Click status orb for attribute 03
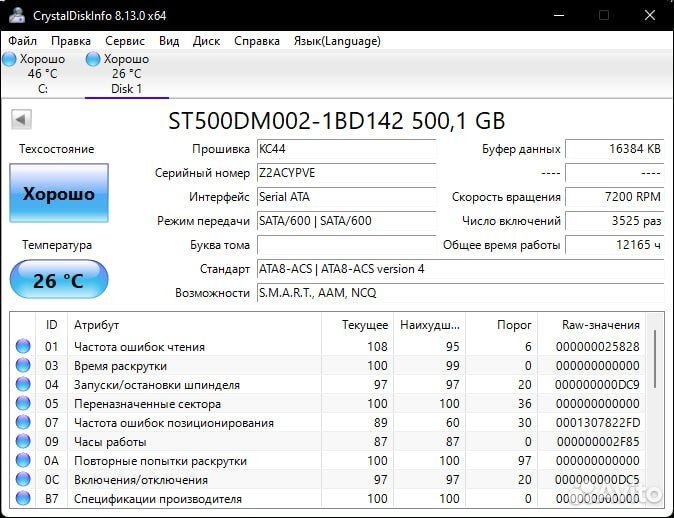674x518 pixels. (x=23, y=365)
